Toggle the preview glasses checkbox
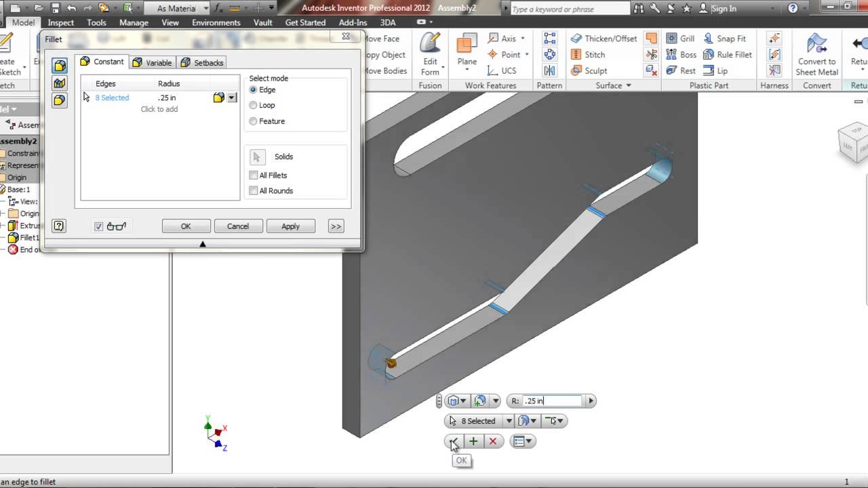 click(99, 226)
